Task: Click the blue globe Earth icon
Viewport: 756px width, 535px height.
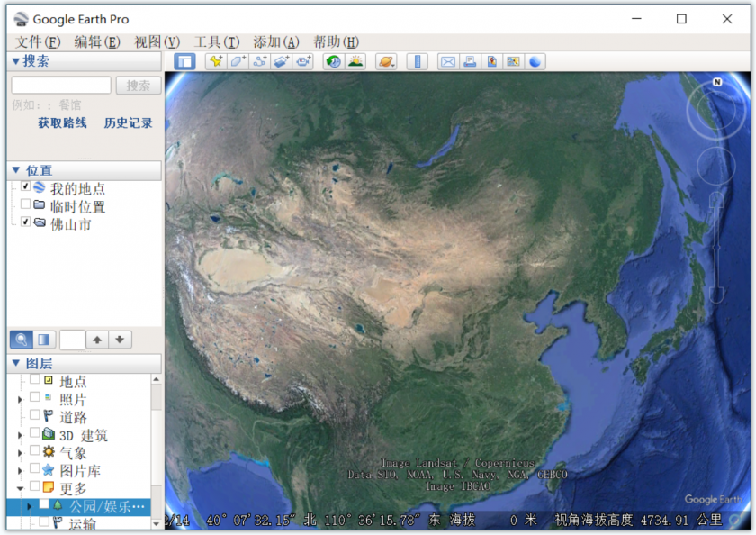Action: click(x=535, y=62)
